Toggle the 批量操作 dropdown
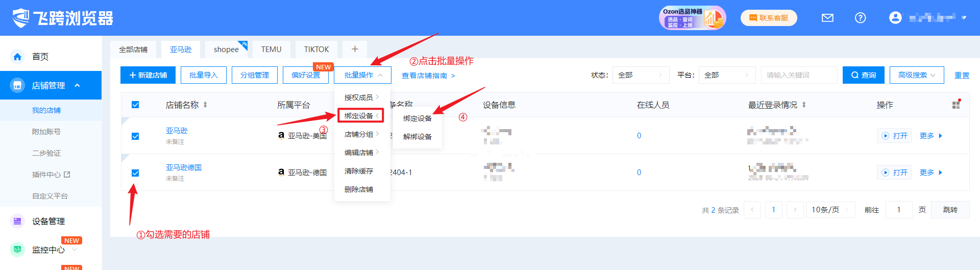This screenshot has width=980, height=270. (363, 75)
